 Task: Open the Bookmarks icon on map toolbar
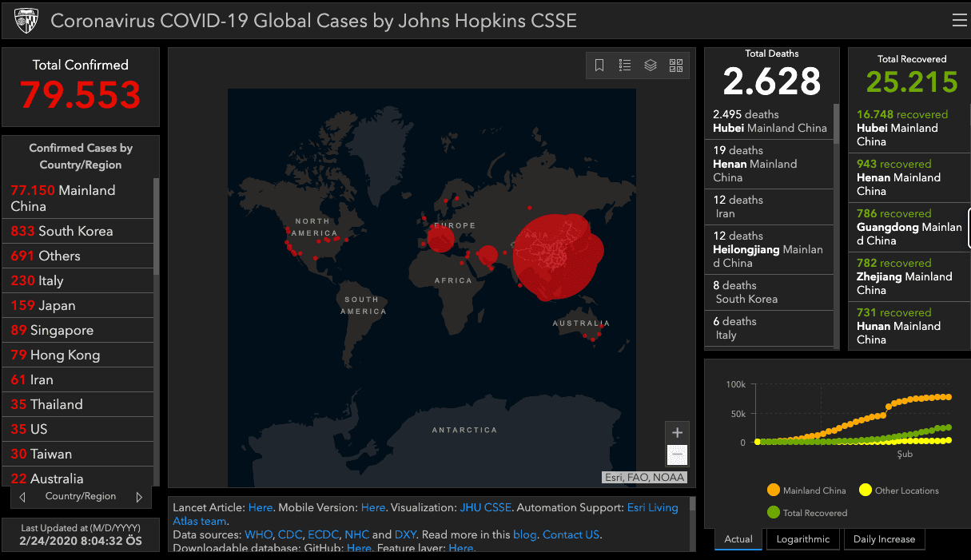click(x=599, y=66)
